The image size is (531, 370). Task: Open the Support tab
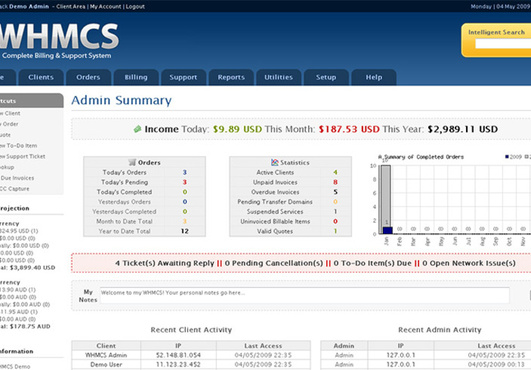point(184,77)
